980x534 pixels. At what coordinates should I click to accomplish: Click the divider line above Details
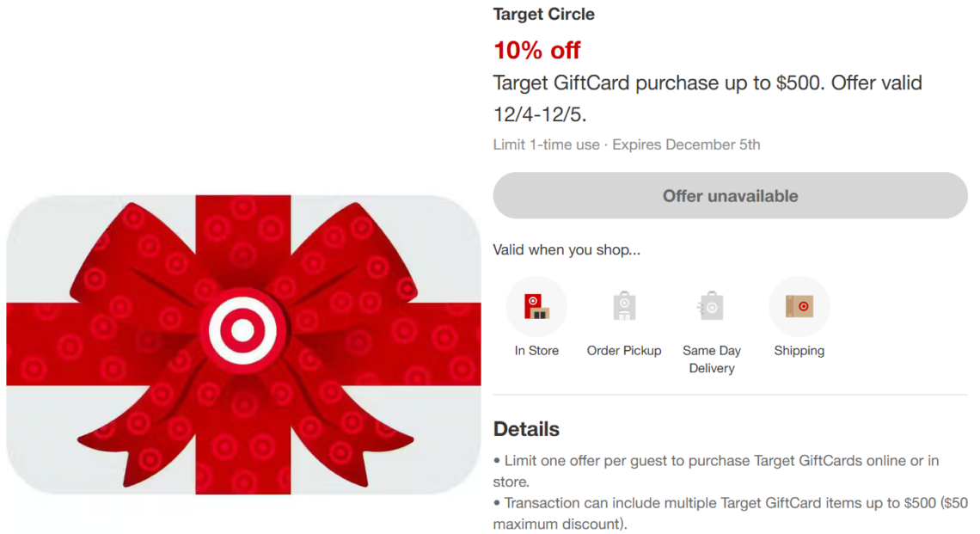(730, 395)
